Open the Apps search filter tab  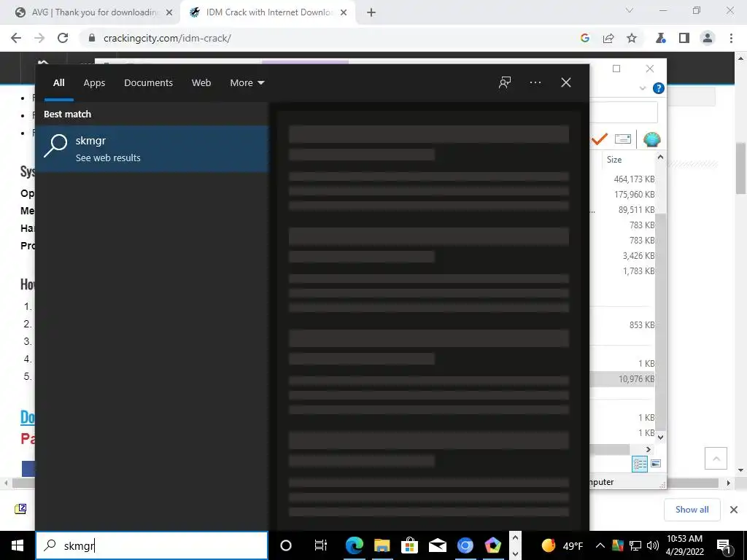tap(94, 83)
